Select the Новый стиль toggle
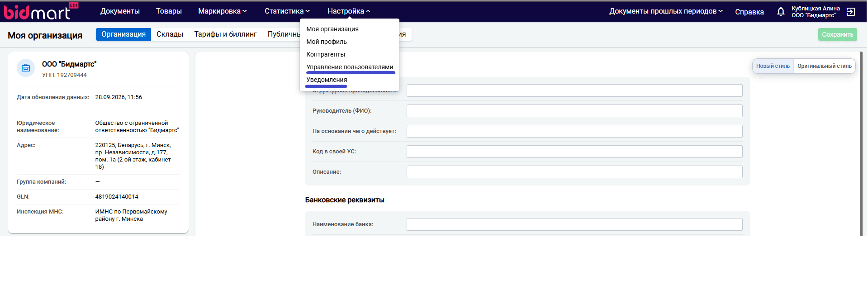Image resolution: width=868 pixels, height=304 pixels. pos(773,66)
